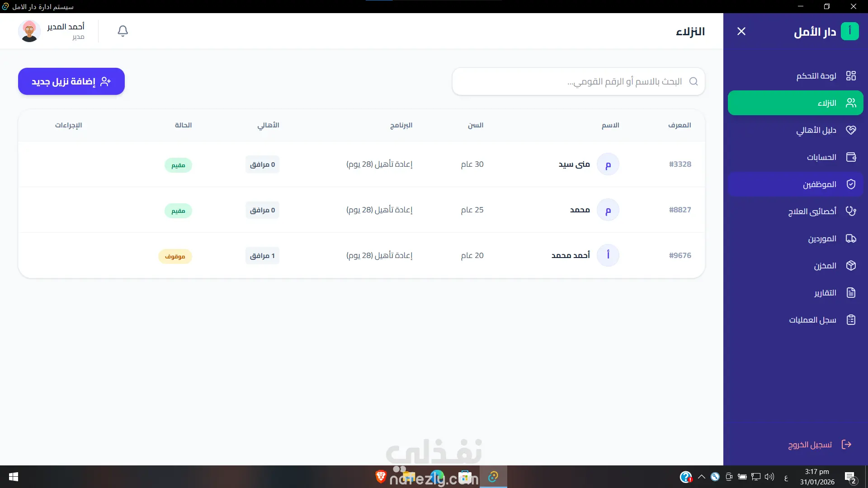This screenshot has height=488, width=868.
Task: Click the سجل العمليات clipboard icon
Action: click(x=851, y=320)
